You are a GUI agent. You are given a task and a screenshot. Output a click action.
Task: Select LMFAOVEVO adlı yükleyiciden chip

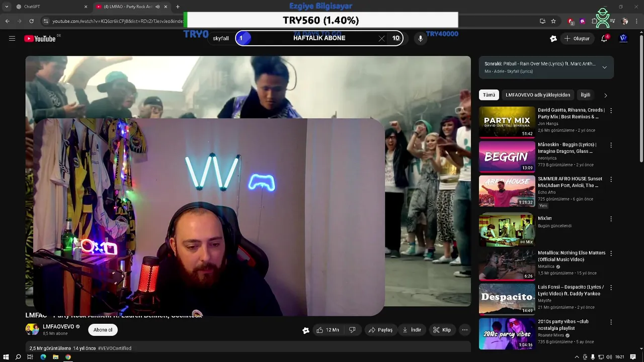pyautogui.click(x=538, y=95)
